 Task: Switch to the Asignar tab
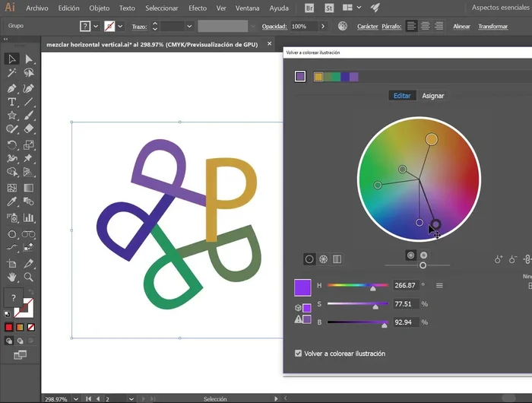point(432,96)
